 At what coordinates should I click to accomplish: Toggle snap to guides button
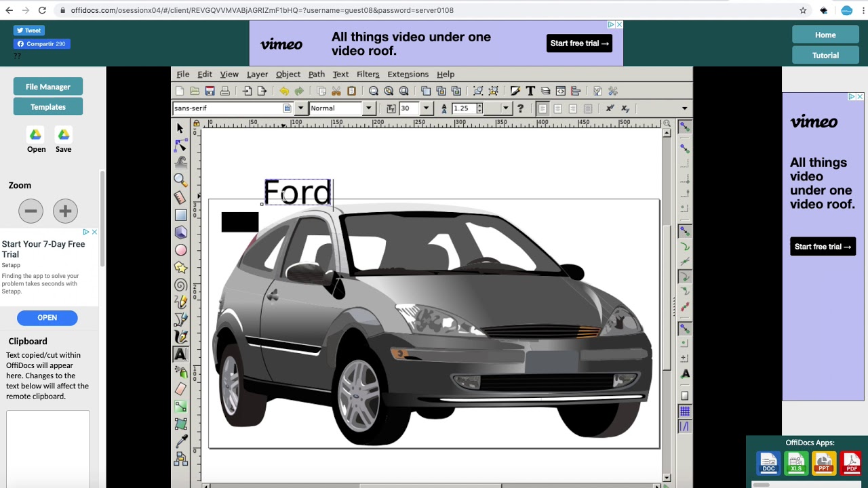click(685, 426)
